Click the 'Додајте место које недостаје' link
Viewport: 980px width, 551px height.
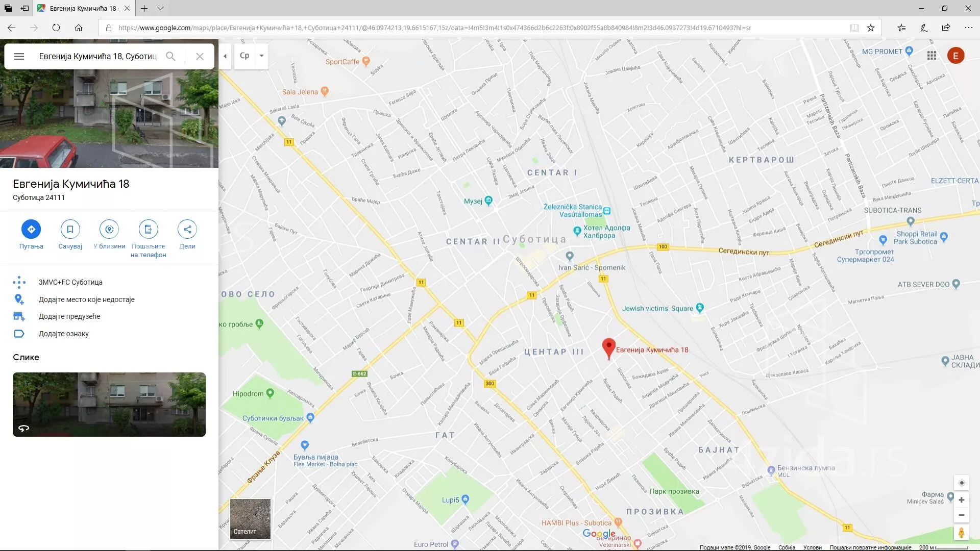pos(86,299)
